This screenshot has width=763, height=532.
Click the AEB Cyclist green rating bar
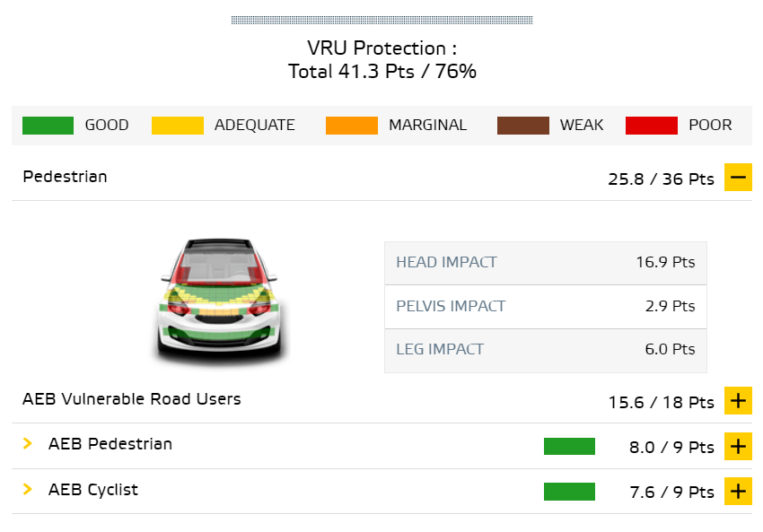(569, 492)
